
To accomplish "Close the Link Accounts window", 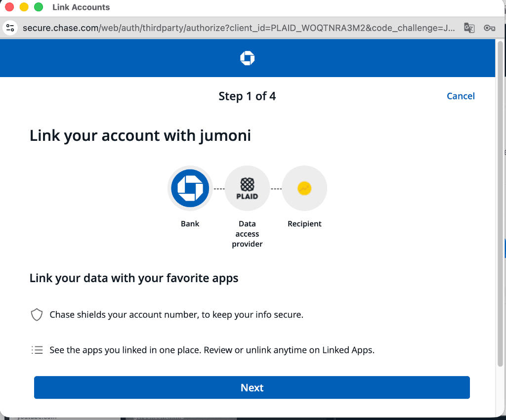I will tap(10, 7).
